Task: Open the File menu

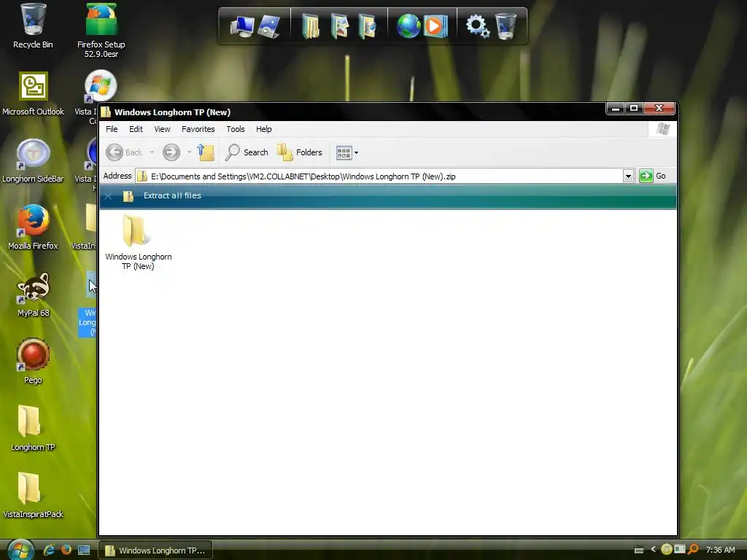Action: tap(112, 129)
